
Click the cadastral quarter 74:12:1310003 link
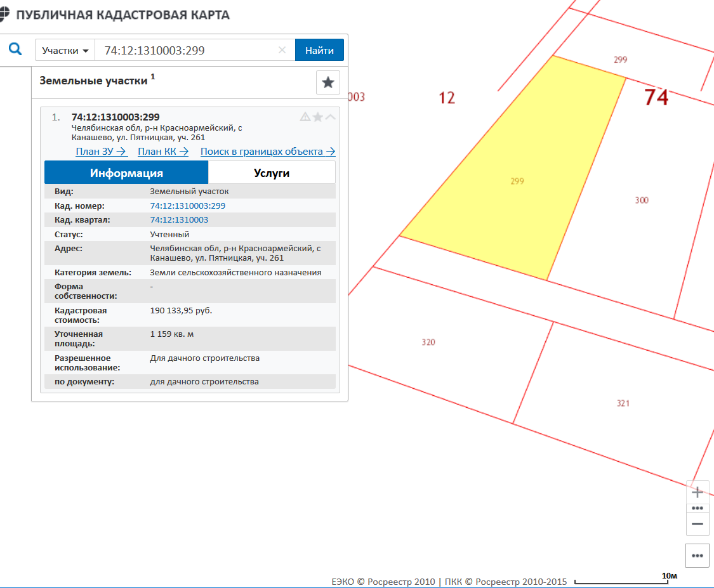179,220
